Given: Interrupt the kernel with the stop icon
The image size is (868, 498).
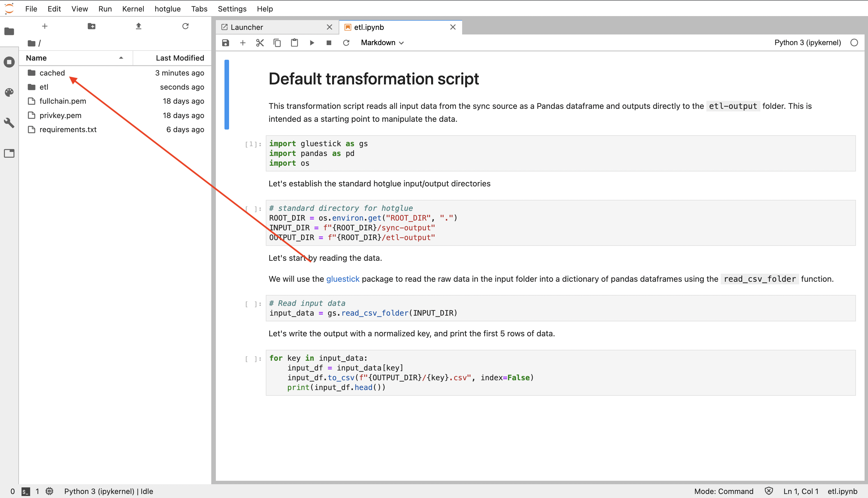Looking at the screenshot, I should coord(329,43).
